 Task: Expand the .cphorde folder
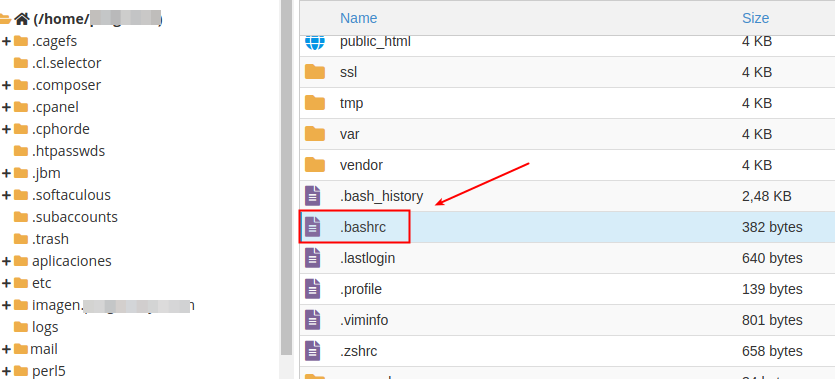tap(6, 129)
